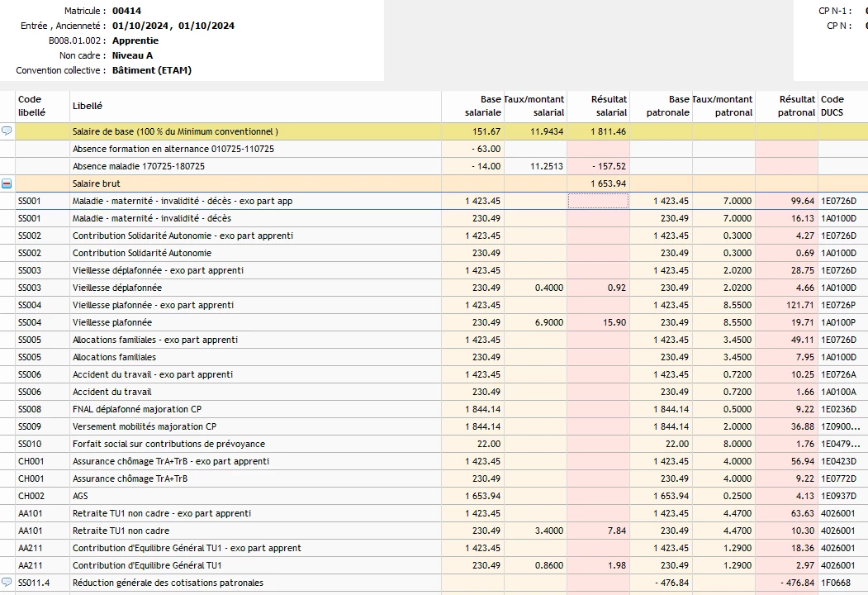
Task: Click the Libellé column header
Action: 88,107
